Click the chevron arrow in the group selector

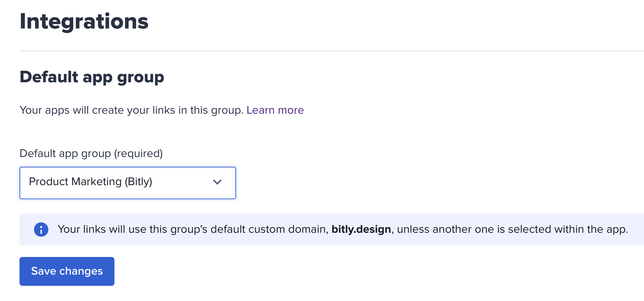217,182
